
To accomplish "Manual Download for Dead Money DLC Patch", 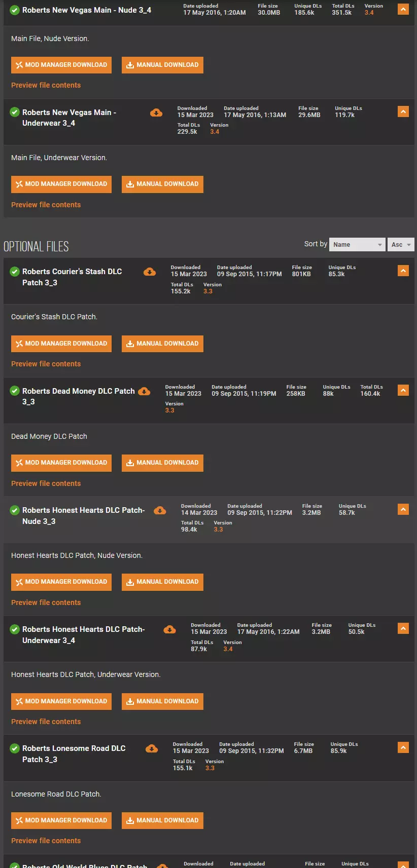I will pyautogui.click(x=162, y=463).
